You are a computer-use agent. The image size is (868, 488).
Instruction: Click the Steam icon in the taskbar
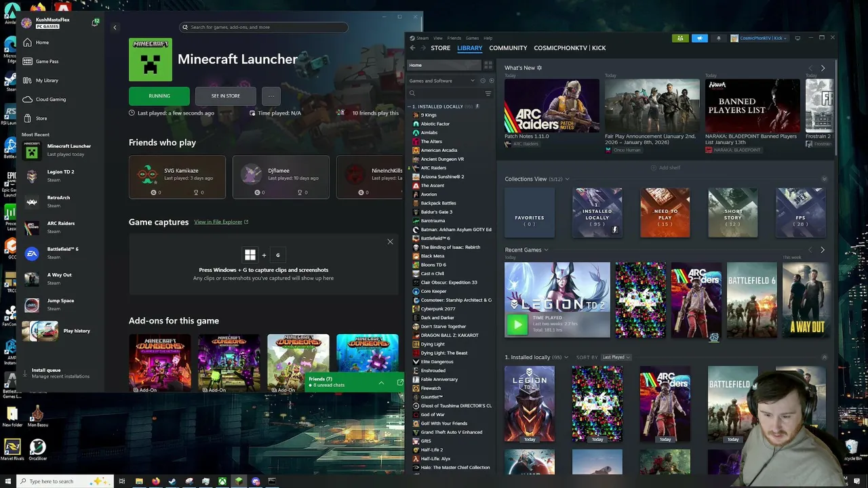point(172,481)
